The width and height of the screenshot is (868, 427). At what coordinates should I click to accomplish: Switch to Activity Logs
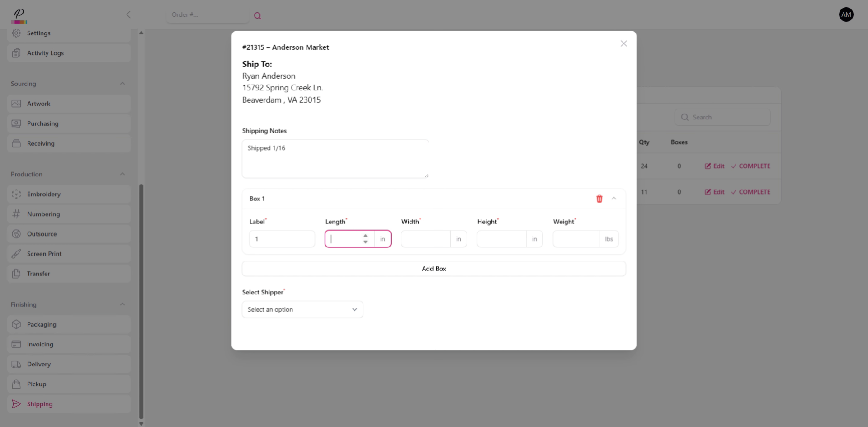point(45,53)
